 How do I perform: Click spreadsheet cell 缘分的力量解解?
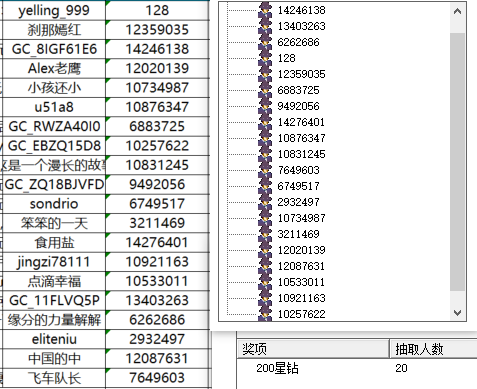point(54,320)
